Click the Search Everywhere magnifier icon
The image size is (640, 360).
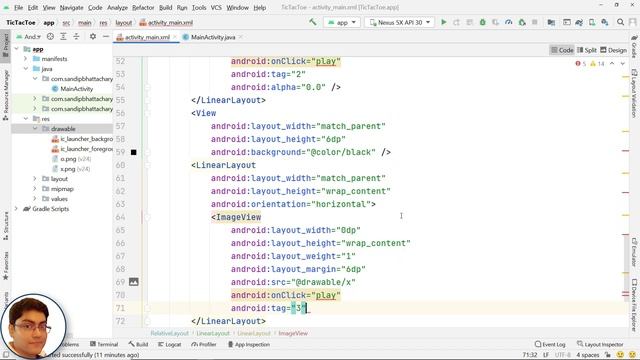(x=620, y=22)
